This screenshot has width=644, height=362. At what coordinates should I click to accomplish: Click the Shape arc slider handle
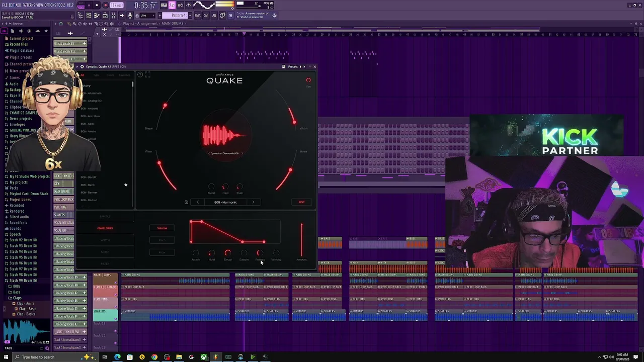pos(165,106)
